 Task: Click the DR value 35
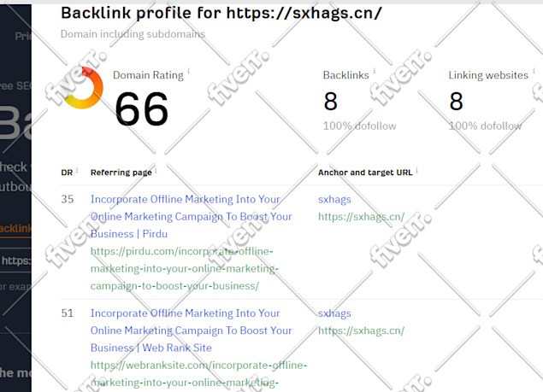tap(68, 199)
